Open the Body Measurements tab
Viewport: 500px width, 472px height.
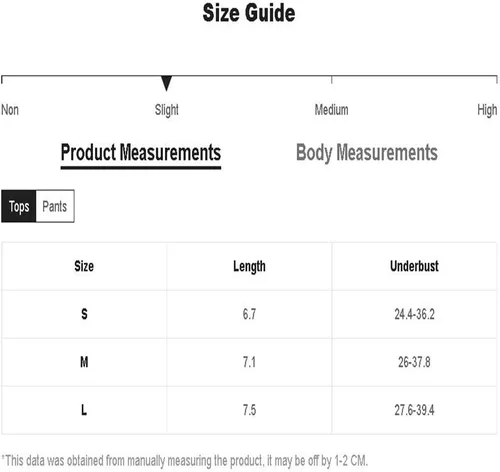coord(367,153)
